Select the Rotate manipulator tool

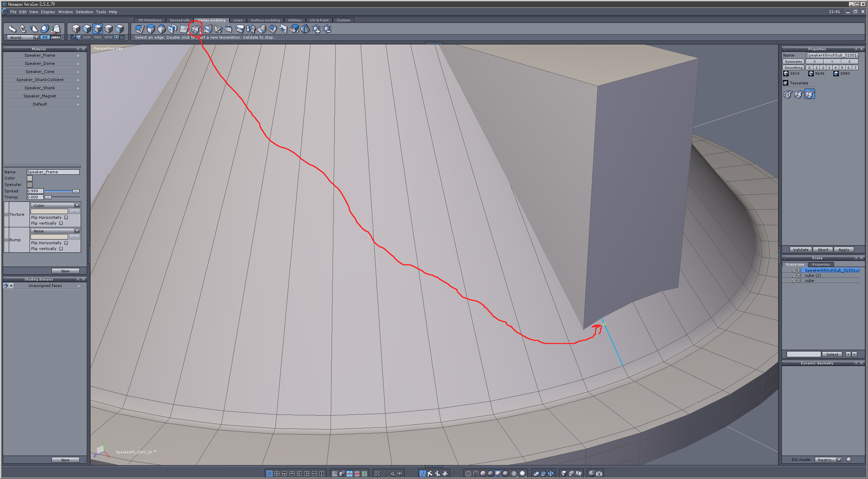coord(23,29)
